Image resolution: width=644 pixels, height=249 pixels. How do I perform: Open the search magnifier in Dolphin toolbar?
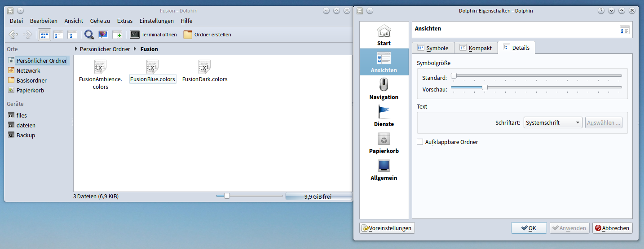click(x=89, y=35)
